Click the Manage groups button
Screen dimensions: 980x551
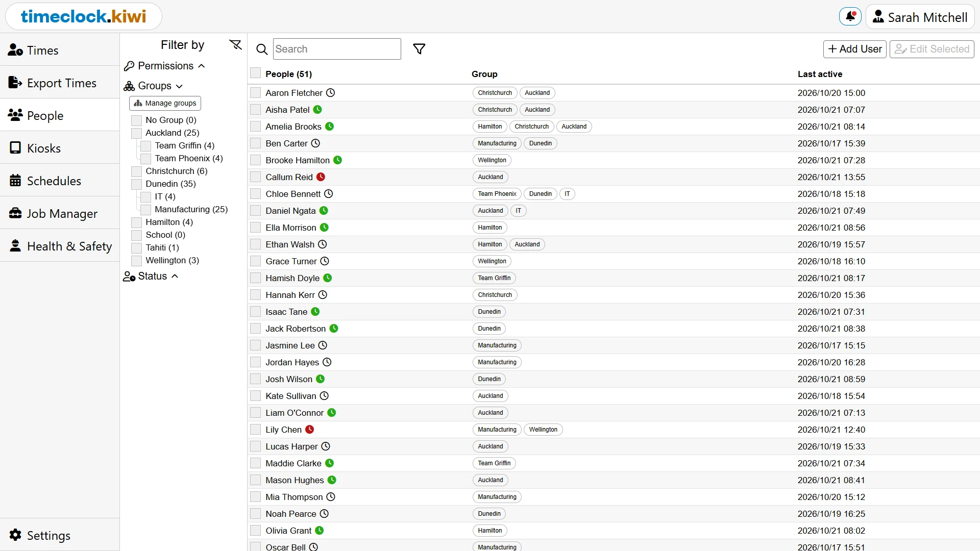coord(165,103)
